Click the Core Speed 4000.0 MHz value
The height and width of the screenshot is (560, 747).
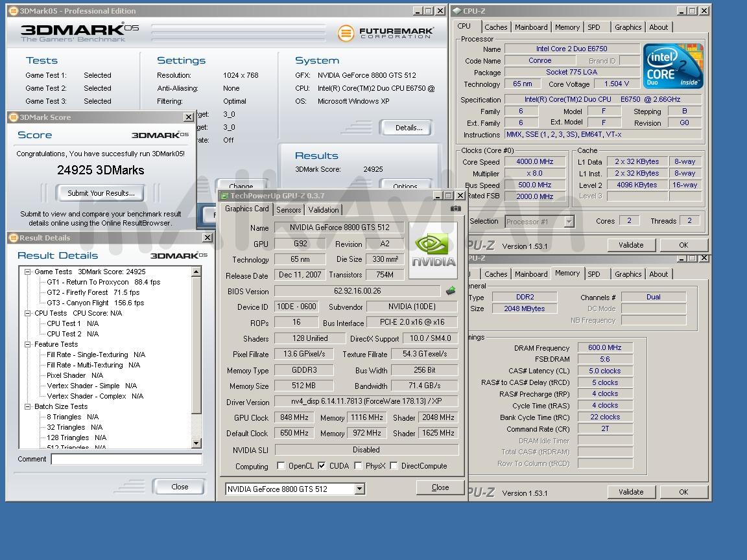535,161
